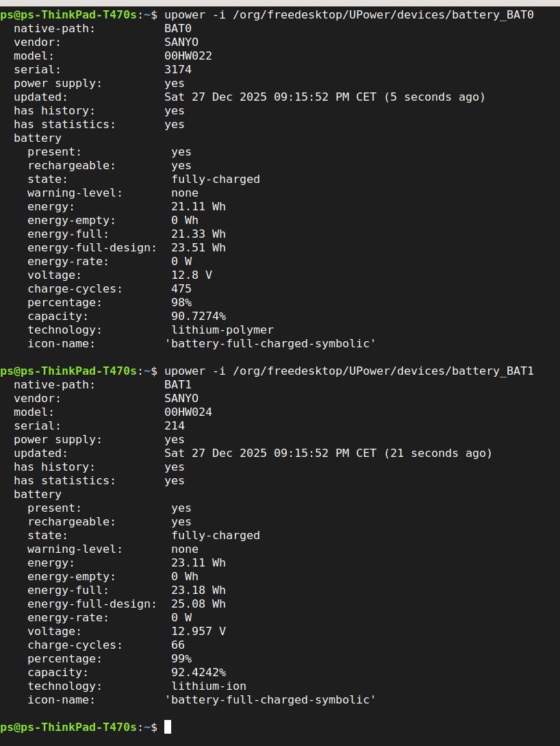Select the voltage reading 12.8 V
This screenshot has height=746, width=560.
[192, 275]
